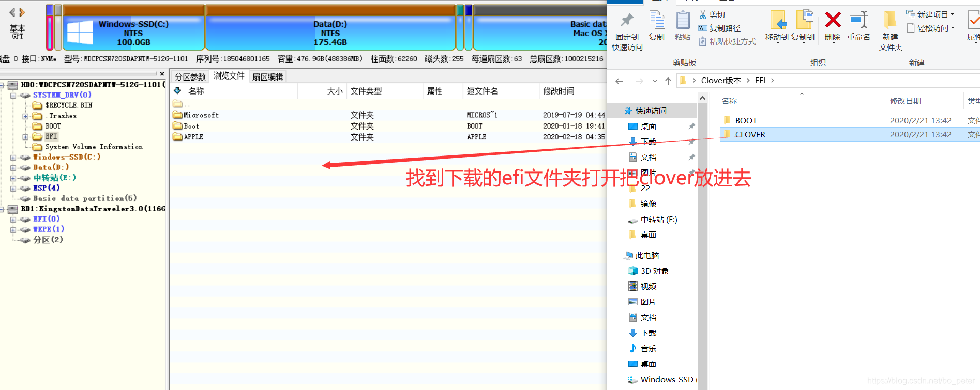Click Clover版本 in address breadcrumb
This screenshot has height=390, width=980.
point(721,81)
